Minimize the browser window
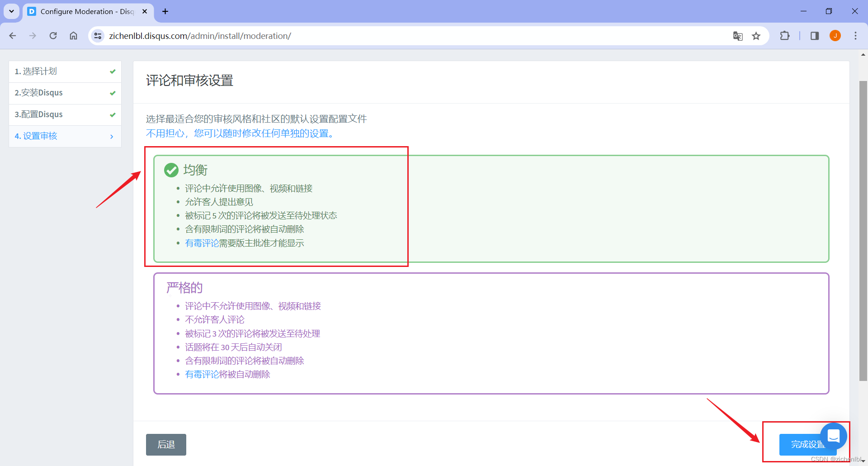 pos(803,11)
